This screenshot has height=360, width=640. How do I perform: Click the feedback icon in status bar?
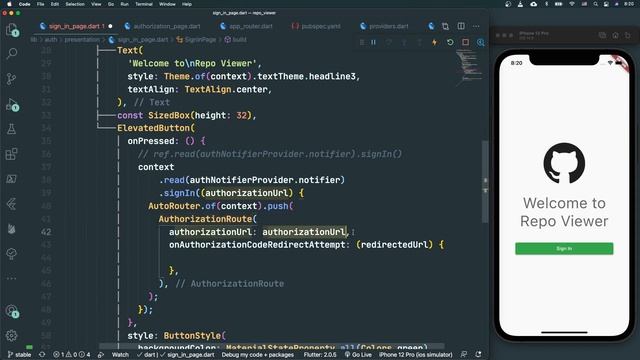tap(464, 354)
